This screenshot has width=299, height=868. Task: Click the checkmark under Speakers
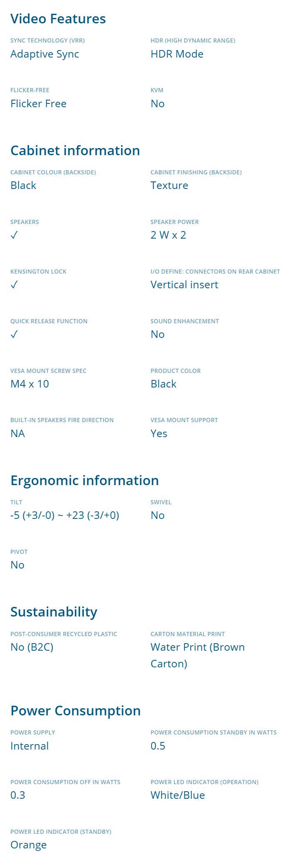tap(14, 235)
